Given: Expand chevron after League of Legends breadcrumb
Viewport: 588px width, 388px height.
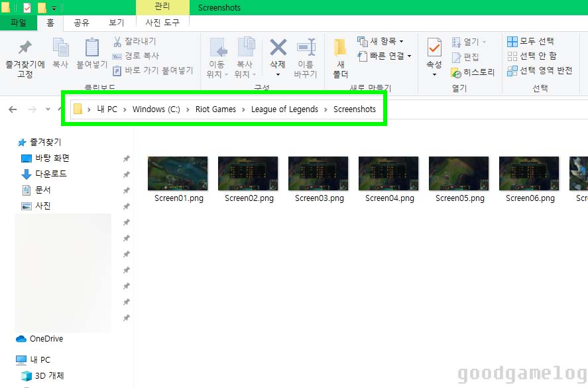Looking at the screenshot, I should coord(325,109).
